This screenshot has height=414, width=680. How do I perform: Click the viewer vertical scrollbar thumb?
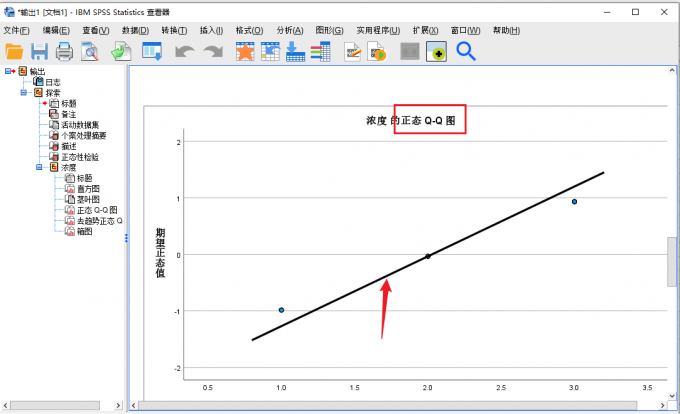[672, 261]
